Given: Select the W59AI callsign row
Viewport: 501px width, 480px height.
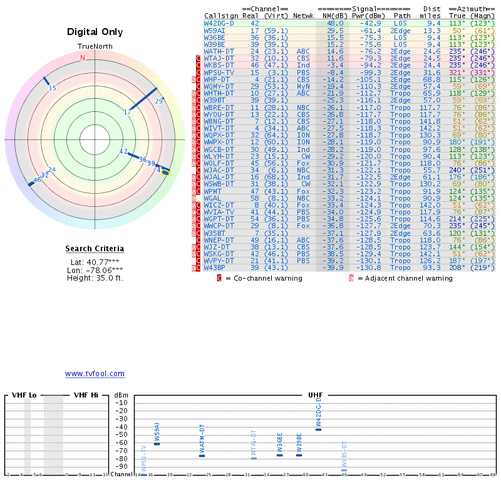Looking at the screenshot, I should point(349,31).
